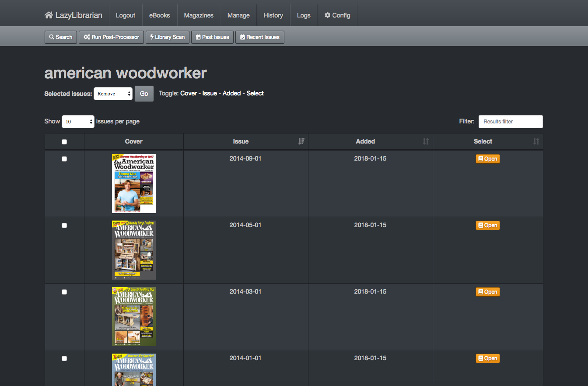Click the Results filter input field
This screenshot has width=588, height=386.
coord(510,122)
